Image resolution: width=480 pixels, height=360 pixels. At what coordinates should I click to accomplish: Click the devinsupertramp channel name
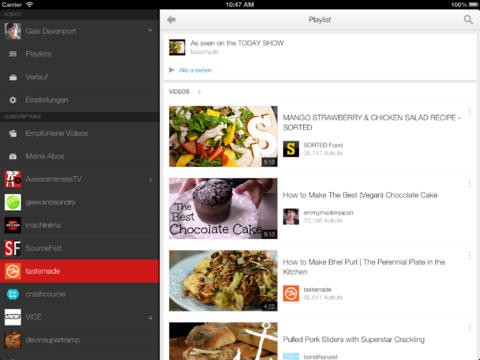(x=53, y=340)
